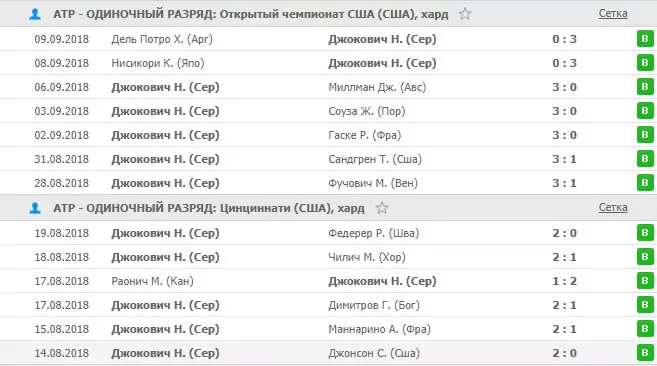657x366 pixels.
Task: Click the date 18.08.2018
Action: (62, 257)
